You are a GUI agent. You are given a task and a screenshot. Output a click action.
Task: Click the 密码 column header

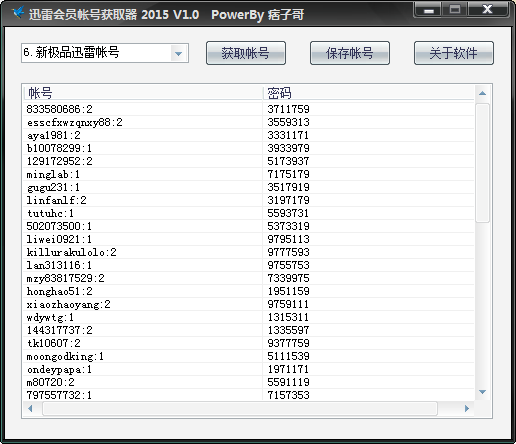(369, 93)
